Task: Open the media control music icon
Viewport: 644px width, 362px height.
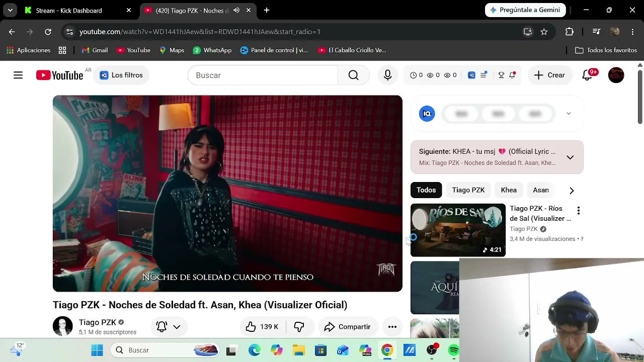Action: point(596,32)
